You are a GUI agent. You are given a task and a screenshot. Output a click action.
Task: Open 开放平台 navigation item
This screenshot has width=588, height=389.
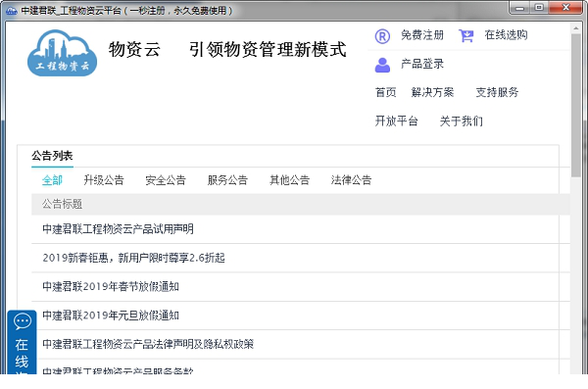pos(396,121)
